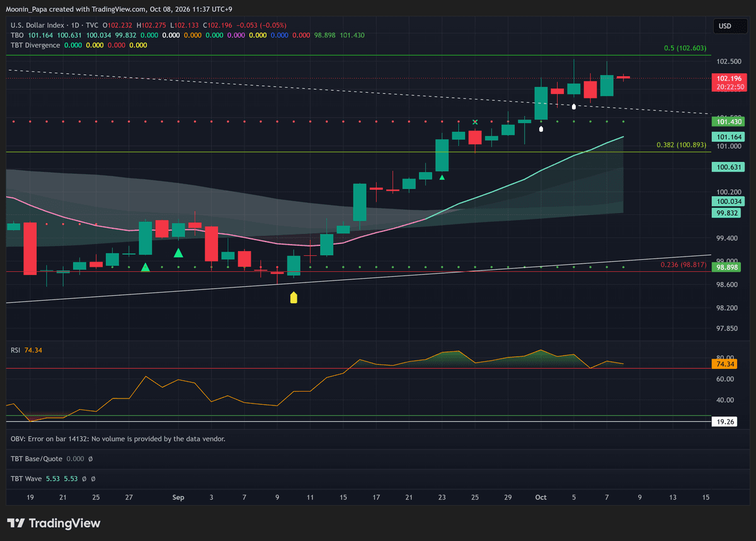Click the Sep label on the time axis
Image resolution: width=756 pixels, height=541 pixels.
(x=178, y=497)
